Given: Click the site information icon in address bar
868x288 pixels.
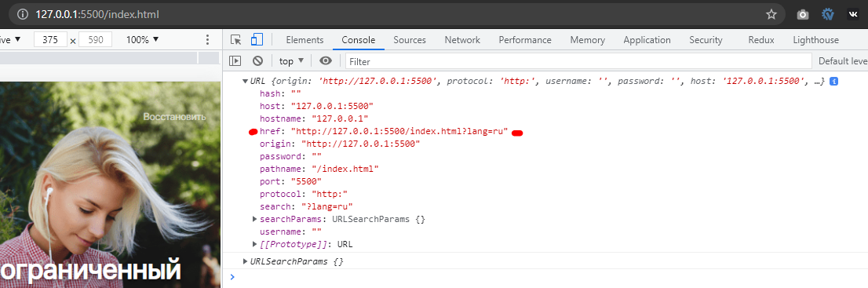Looking at the screenshot, I should coord(22,14).
